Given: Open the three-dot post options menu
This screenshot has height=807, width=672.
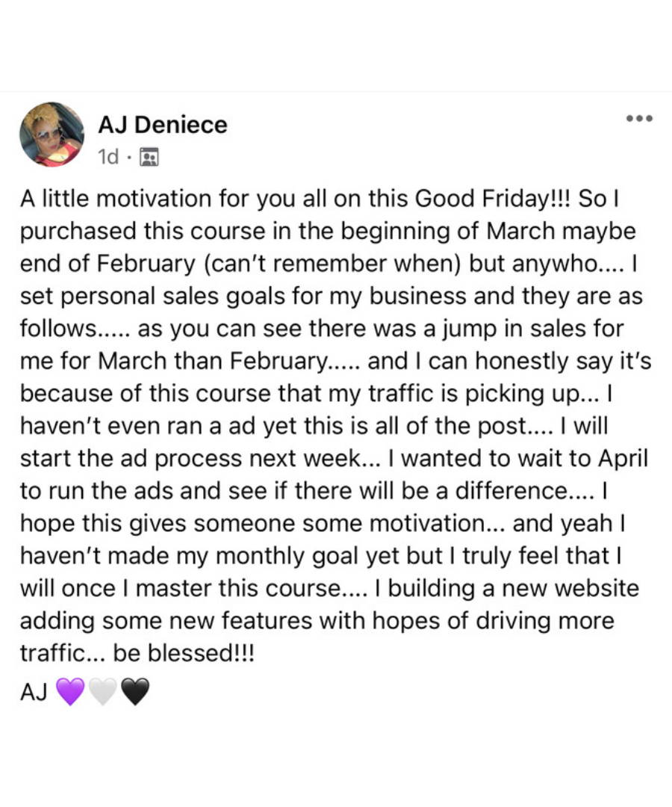Looking at the screenshot, I should pos(640,118).
